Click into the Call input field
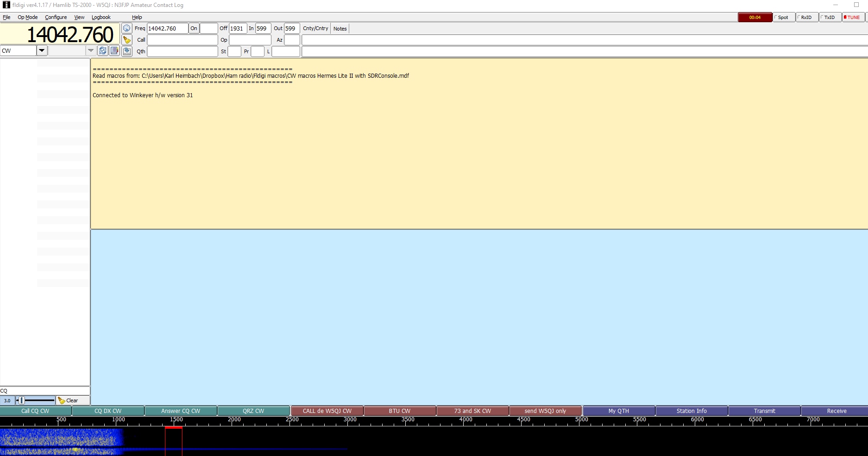This screenshot has width=868, height=456. (x=182, y=40)
